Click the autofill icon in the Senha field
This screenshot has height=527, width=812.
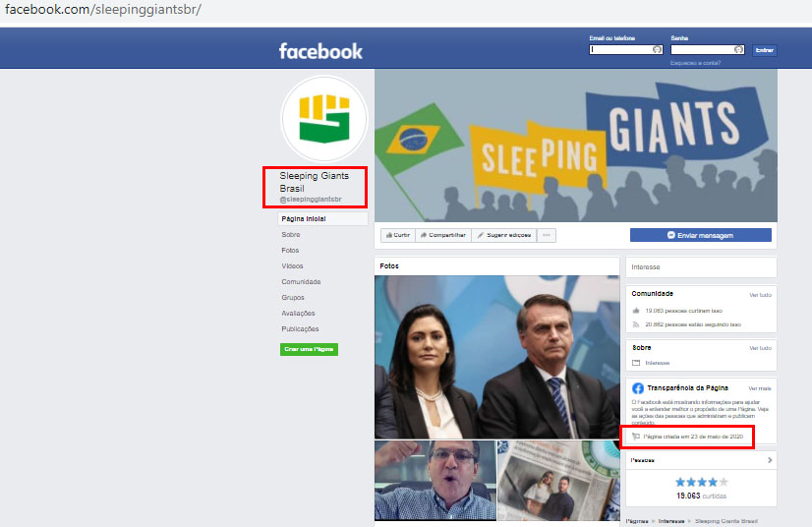(738, 50)
